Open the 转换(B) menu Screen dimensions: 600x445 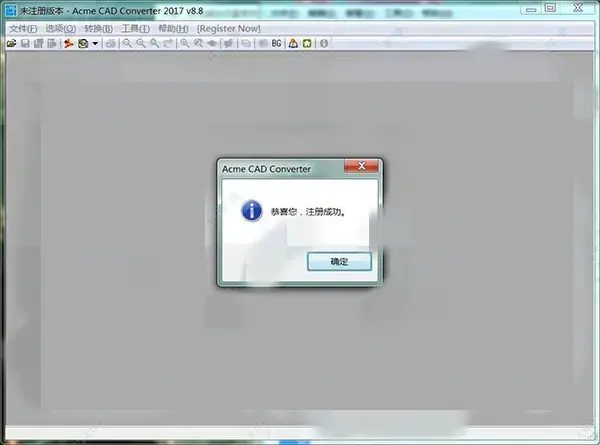[x=98, y=29]
